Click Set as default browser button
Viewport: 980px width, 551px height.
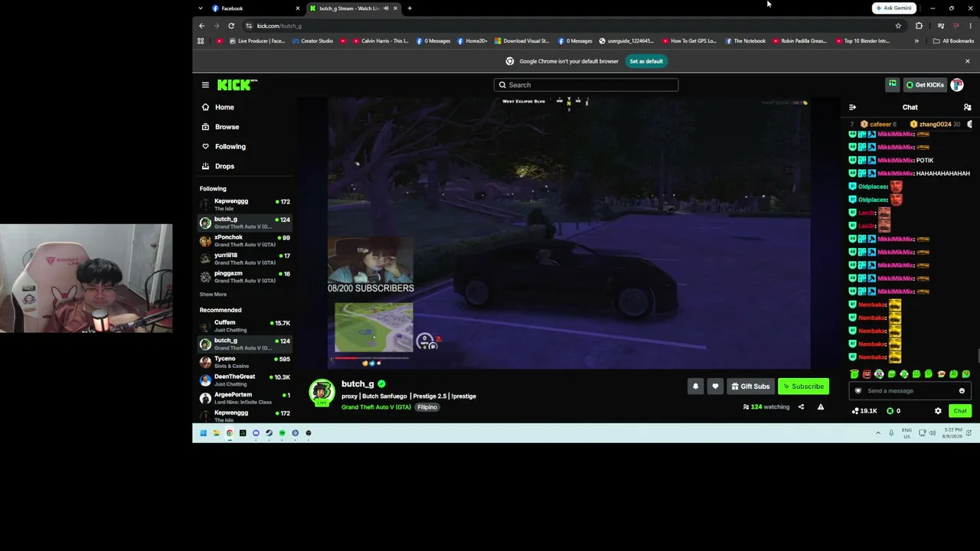[x=646, y=61]
